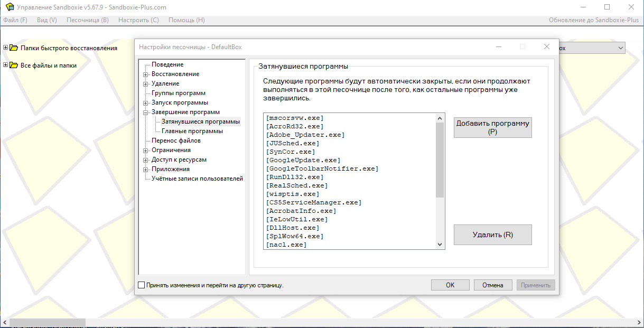This screenshot has height=328, width=644.
Task: Click Добавить программу (P) button
Action: (492, 127)
